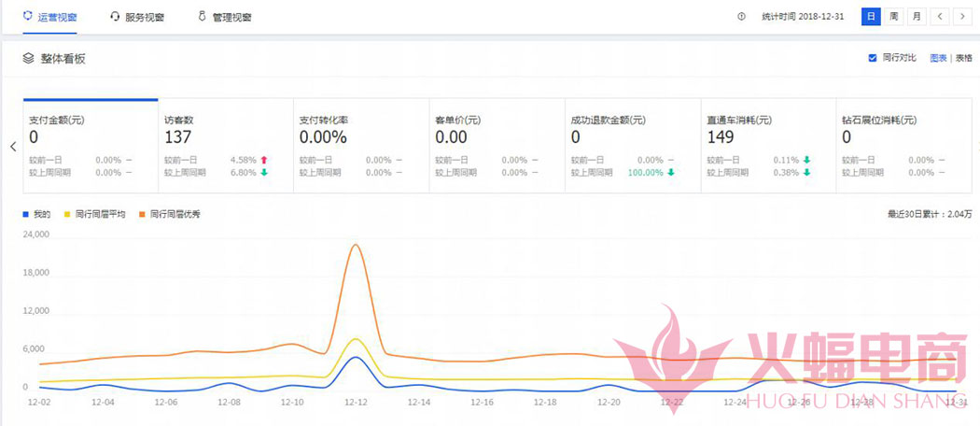Switch to the 管理视窗 tab

[x=231, y=17]
